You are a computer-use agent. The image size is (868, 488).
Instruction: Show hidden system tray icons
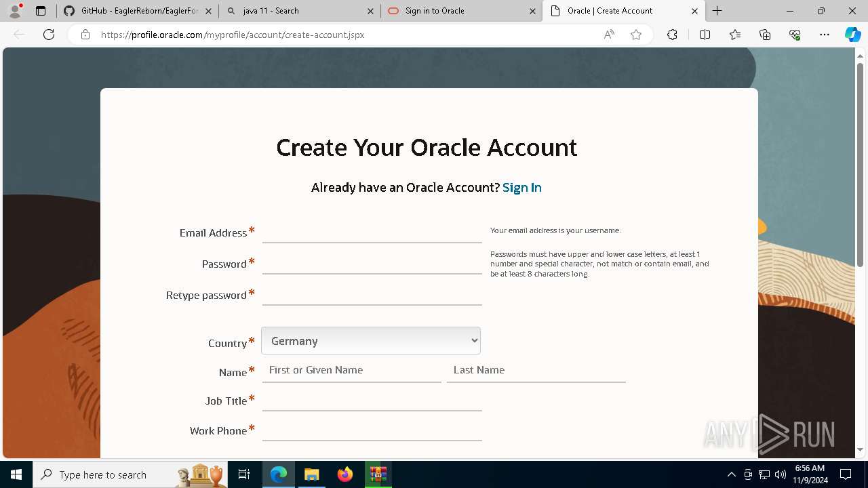point(731,474)
